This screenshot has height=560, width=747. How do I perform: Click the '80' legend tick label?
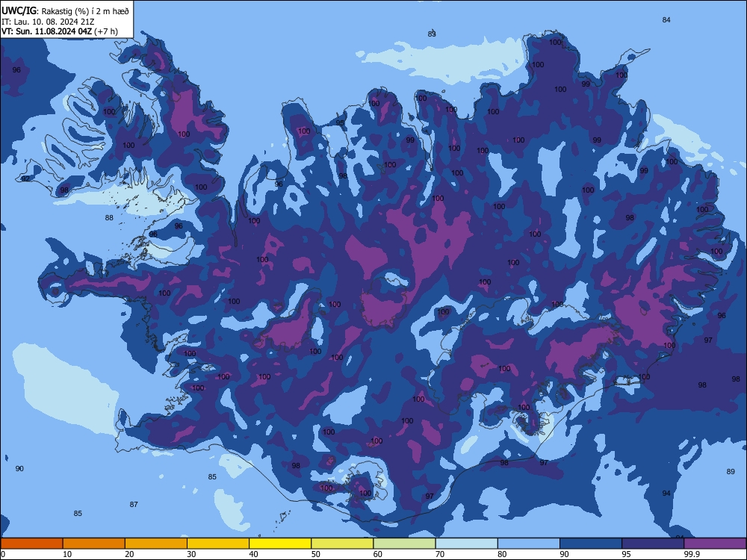pyautogui.click(x=502, y=554)
